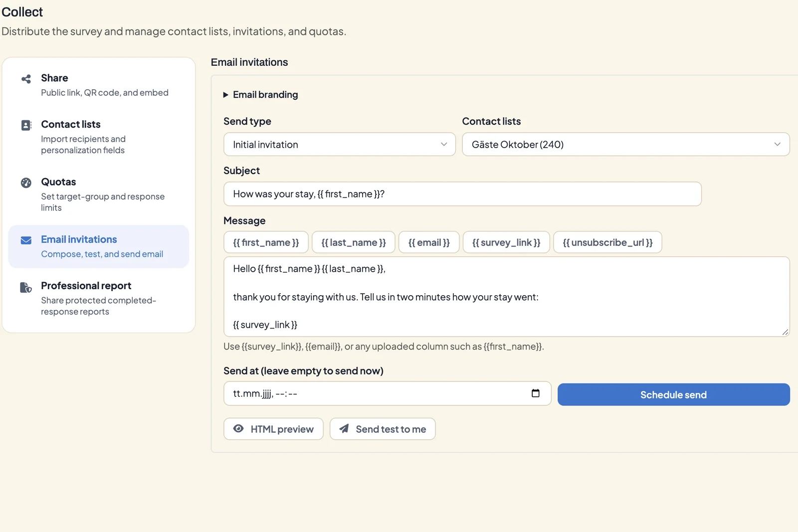Open the Share section

(x=98, y=85)
